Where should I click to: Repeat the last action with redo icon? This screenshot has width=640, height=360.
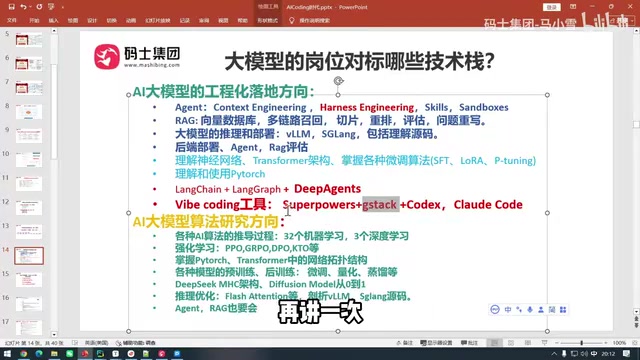click(39, 7)
